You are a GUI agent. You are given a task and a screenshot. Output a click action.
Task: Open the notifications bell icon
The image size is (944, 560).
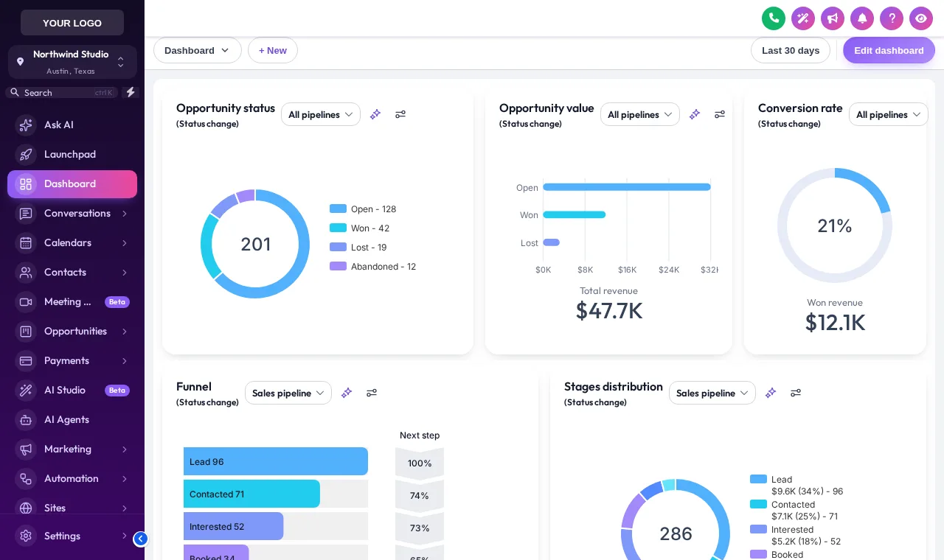click(862, 18)
